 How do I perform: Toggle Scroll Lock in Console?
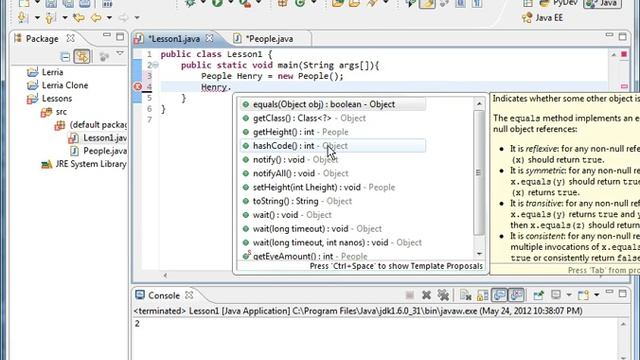click(482, 295)
